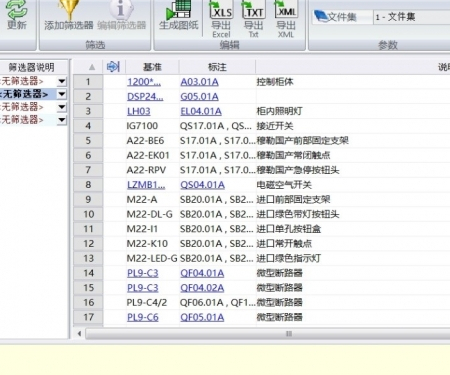Click the scrollbar left arrow
This screenshot has width=450, height=375.
[79, 334]
